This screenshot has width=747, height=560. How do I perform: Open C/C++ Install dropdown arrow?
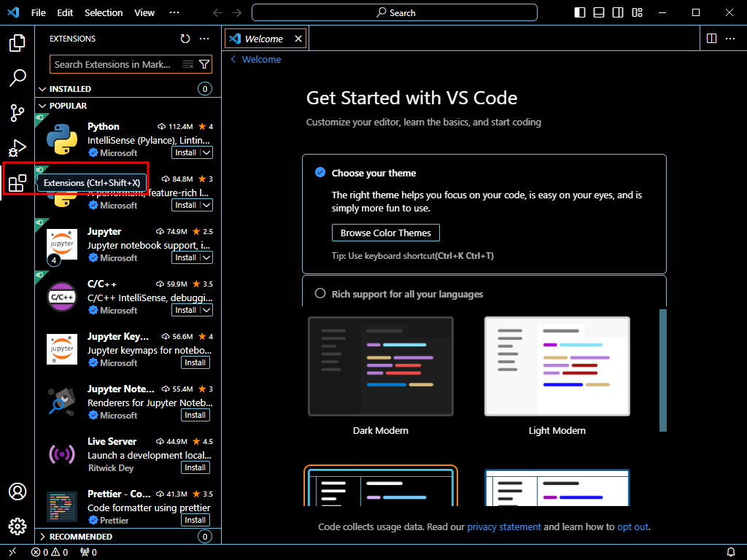[206, 310]
